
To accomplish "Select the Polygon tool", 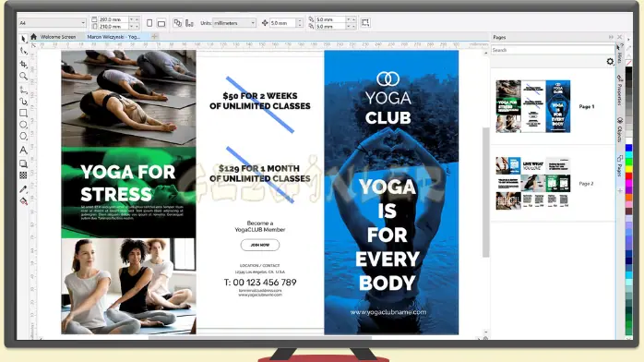I will pyautogui.click(x=23, y=137).
